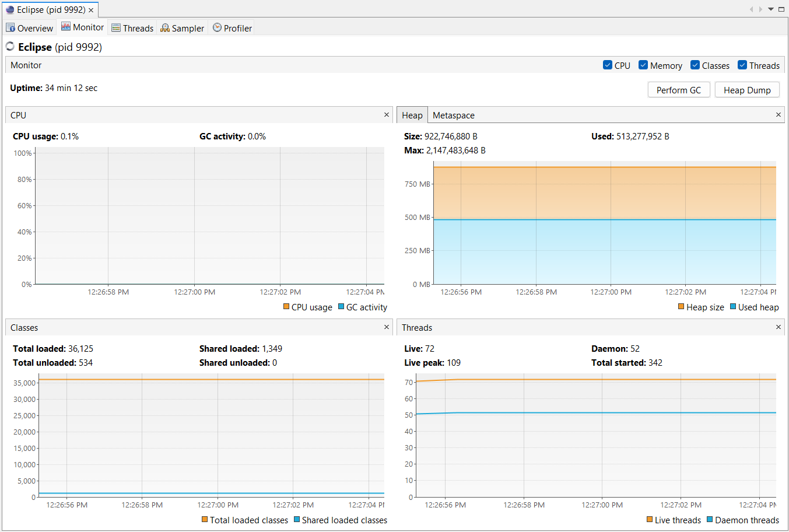Close the Heap memory graph panel

pos(779,115)
